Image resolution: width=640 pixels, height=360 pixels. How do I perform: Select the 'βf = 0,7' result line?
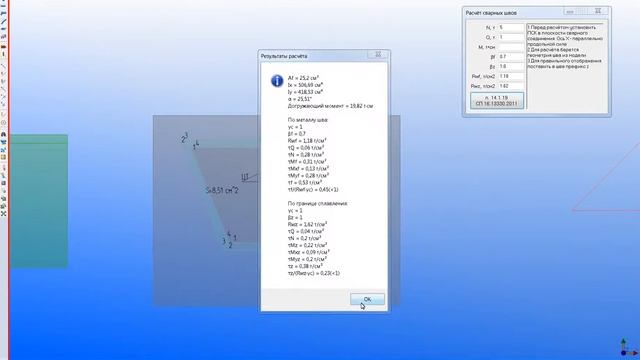(x=297, y=134)
